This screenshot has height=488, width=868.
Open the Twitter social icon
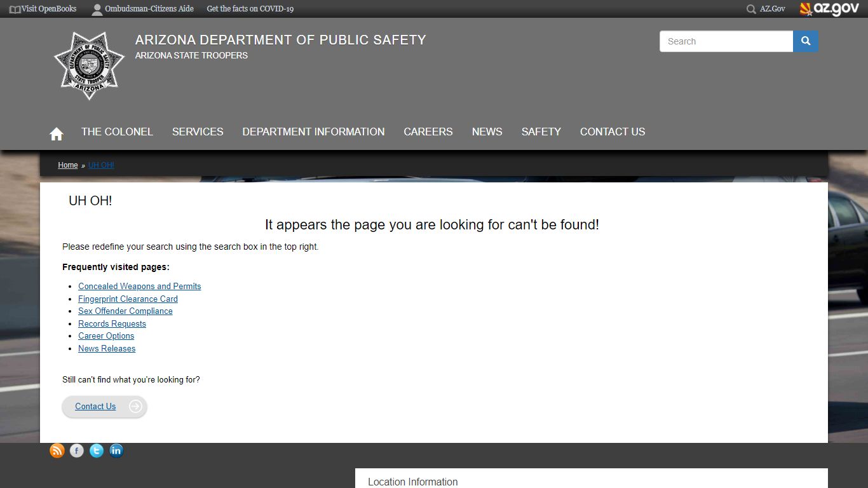[97, 451]
